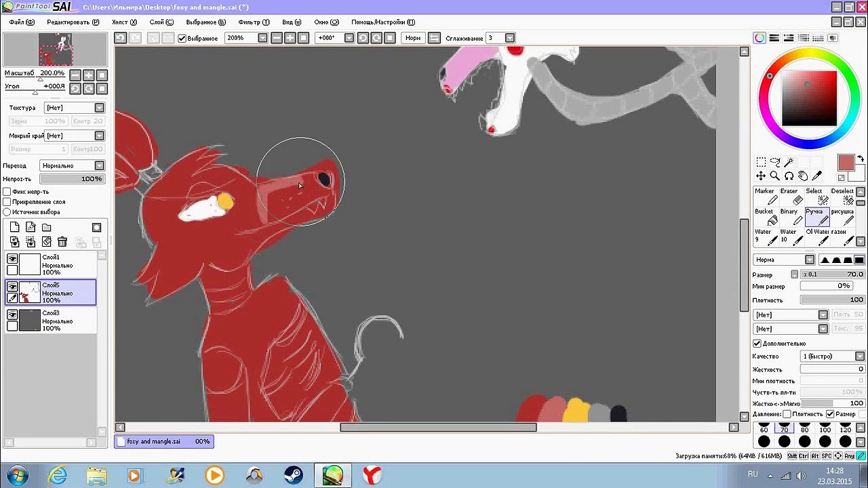The height and width of the screenshot is (488, 868).
Task: Create a new raster layer
Action: coord(14,227)
